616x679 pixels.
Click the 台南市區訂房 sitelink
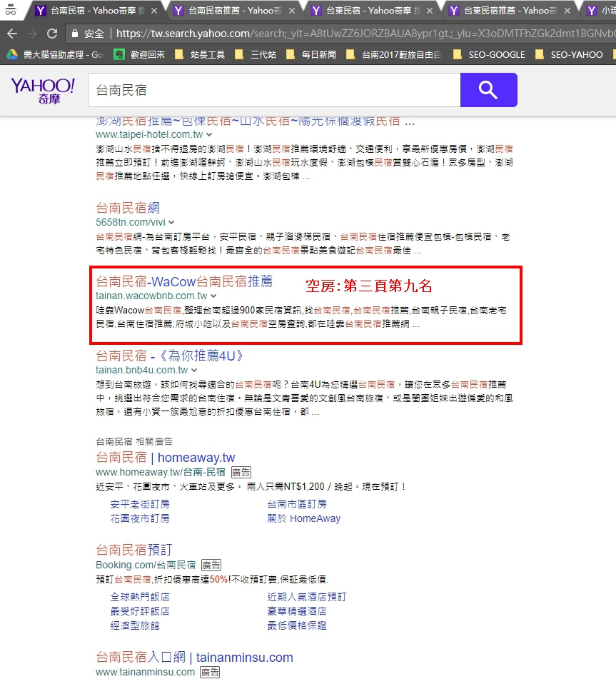(x=297, y=504)
